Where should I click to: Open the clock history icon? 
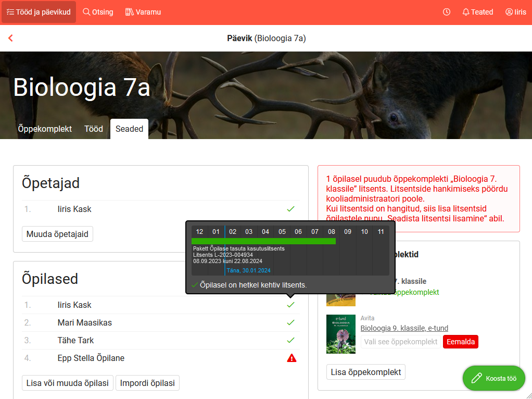[x=447, y=12]
